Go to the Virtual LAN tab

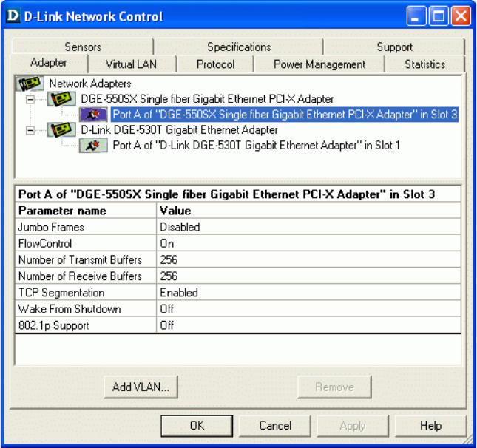tap(132, 64)
